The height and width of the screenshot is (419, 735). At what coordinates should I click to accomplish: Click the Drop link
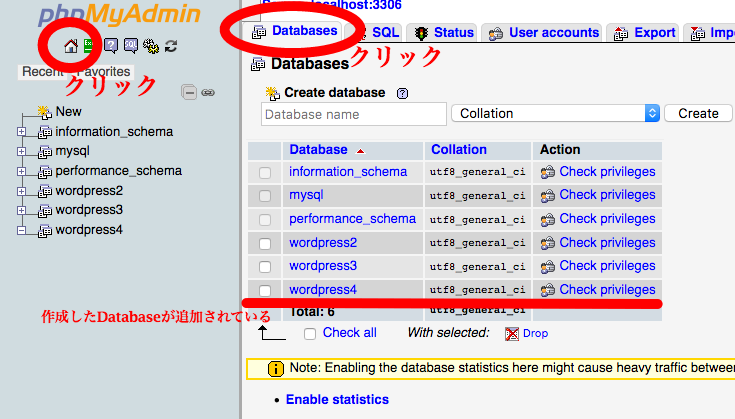535,333
